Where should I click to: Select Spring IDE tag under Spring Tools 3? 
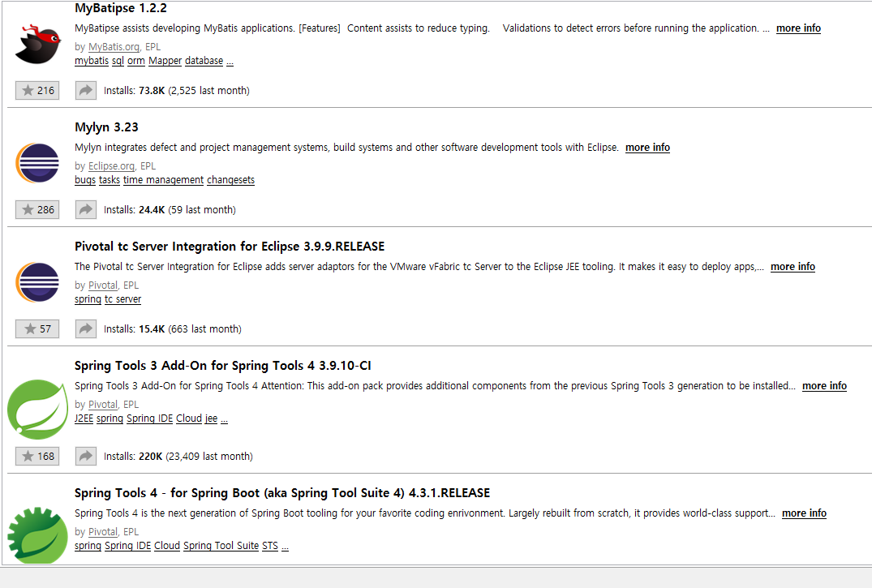pos(149,418)
